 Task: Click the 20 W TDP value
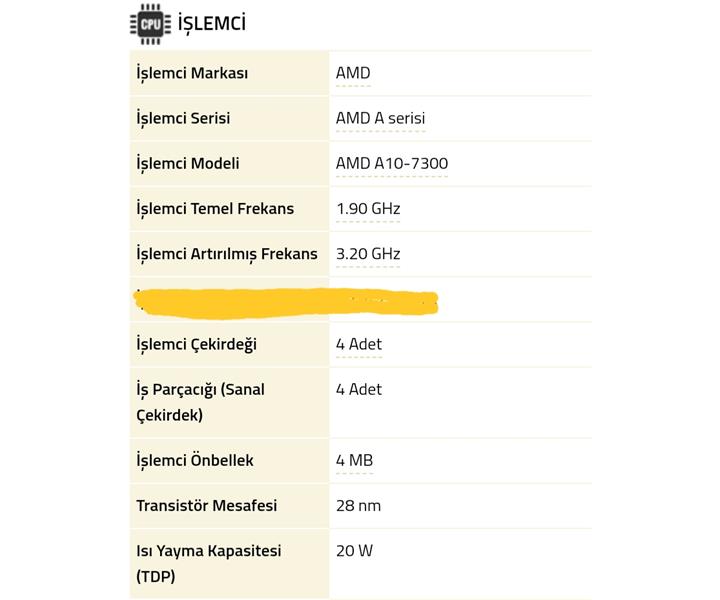click(354, 550)
